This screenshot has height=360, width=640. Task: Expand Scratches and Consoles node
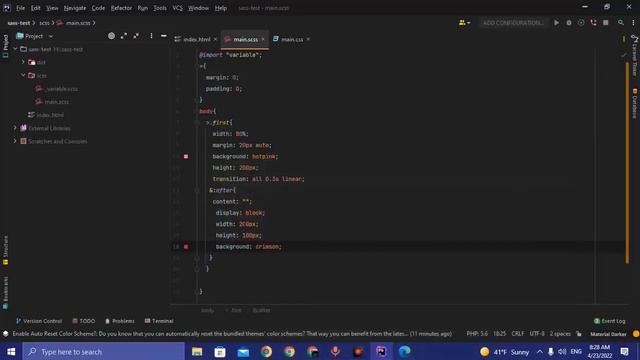(15, 141)
